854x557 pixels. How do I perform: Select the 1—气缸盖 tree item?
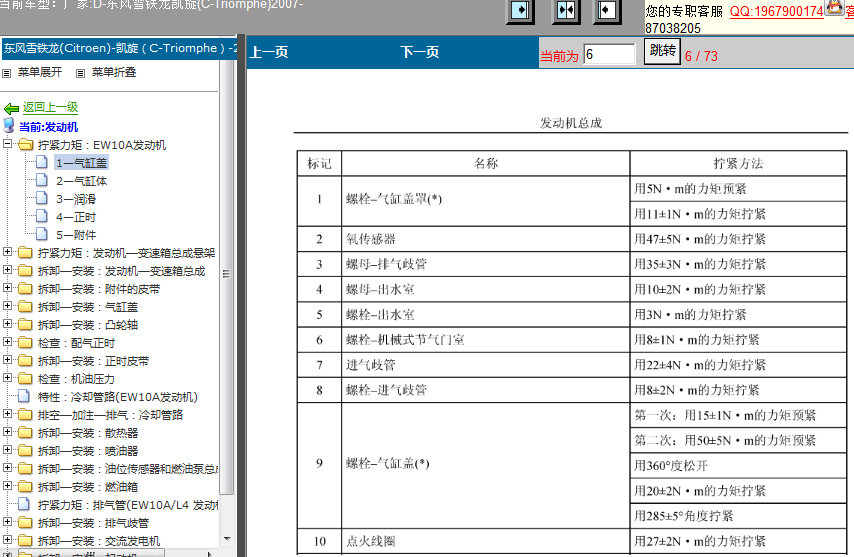[x=81, y=163]
